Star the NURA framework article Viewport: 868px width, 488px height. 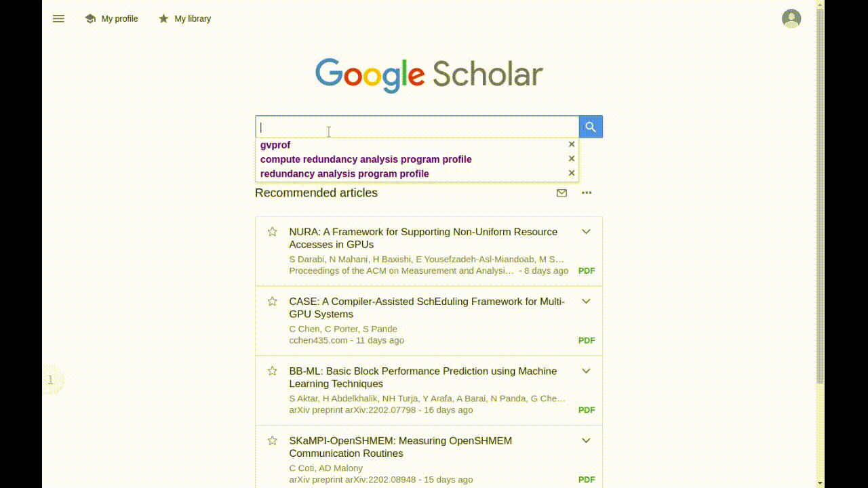[x=272, y=232]
